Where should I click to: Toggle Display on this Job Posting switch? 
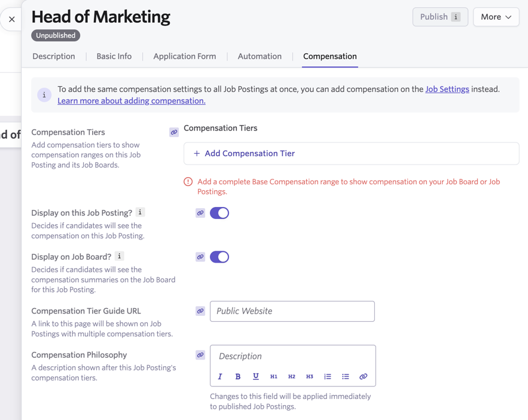coord(219,213)
